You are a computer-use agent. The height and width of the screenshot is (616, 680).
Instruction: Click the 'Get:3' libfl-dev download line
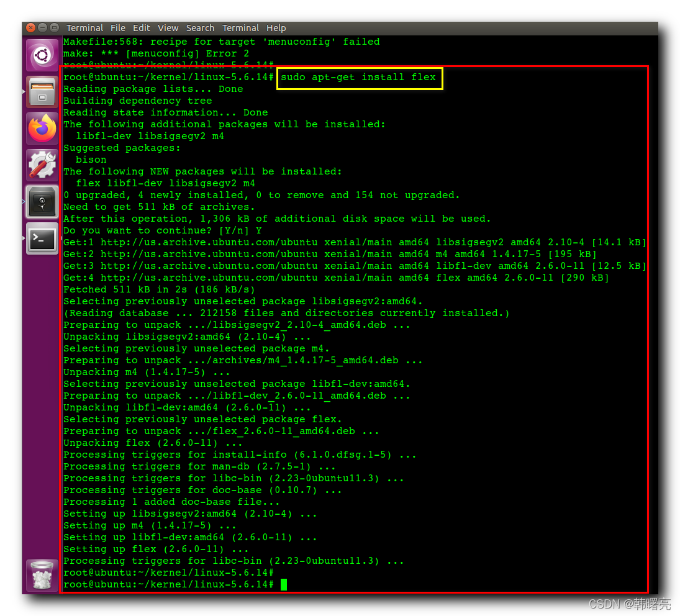(x=355, y=266)
